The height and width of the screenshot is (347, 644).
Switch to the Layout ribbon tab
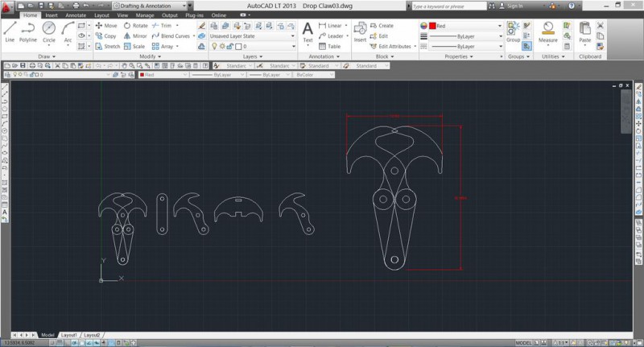pyautogui.click(x=101, y=15)
